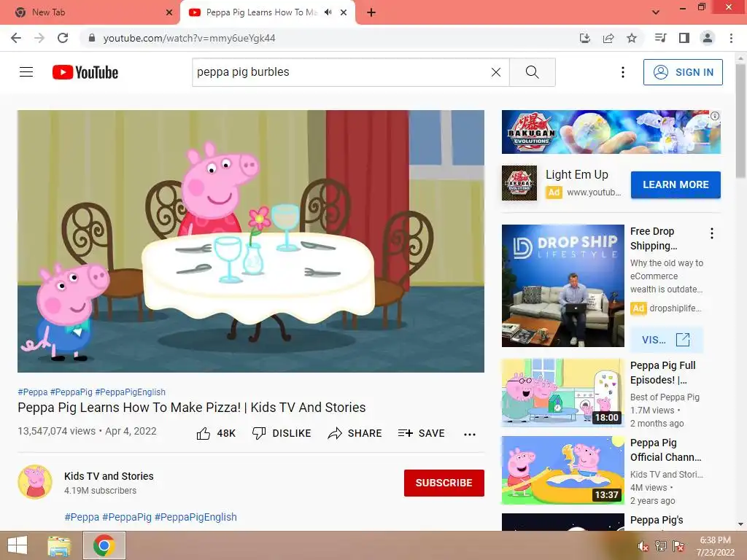
Task: Open a new browser tab
Action: (x=371, y=12)
